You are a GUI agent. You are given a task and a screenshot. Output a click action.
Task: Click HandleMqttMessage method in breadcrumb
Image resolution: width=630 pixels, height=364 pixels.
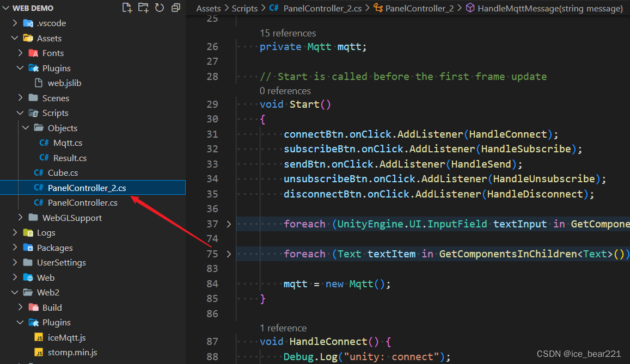(550, 8)
